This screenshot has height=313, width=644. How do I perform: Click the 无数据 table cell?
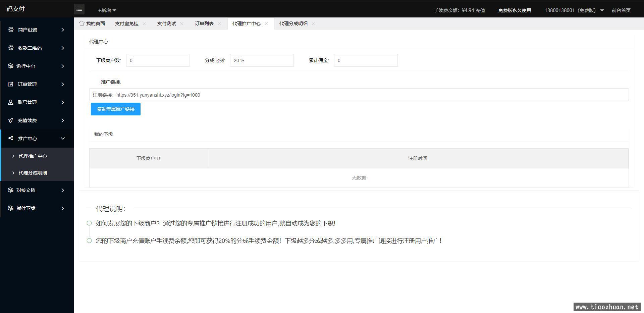pos(359,178)
